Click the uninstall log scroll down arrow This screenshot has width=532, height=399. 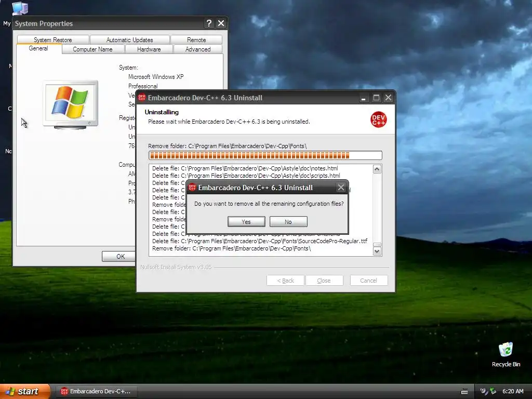[x=377, y=251]
